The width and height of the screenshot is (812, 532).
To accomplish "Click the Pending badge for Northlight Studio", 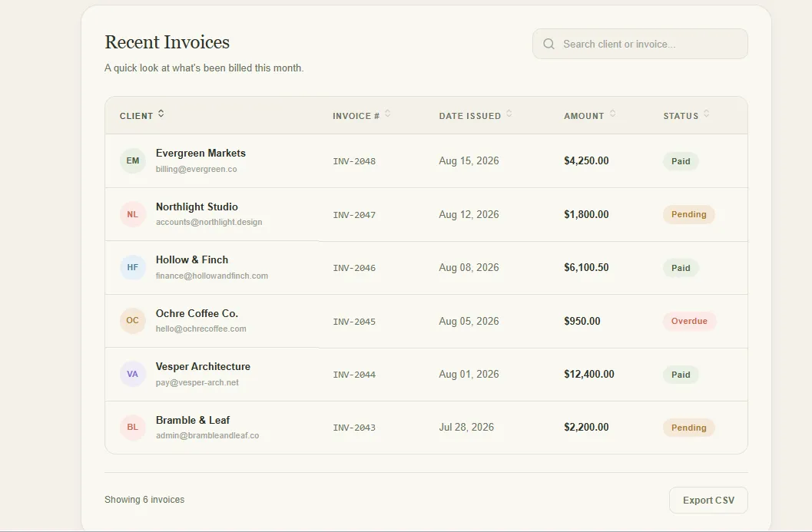I will click(689, 214).
